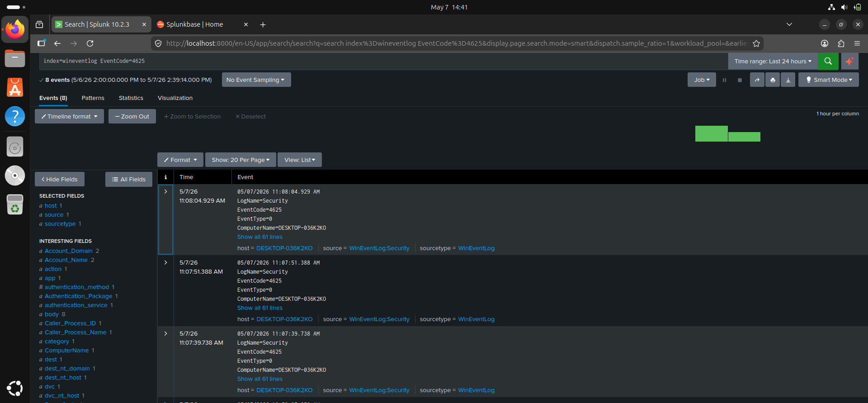Switch to the Patterns tab

point(93,98)
